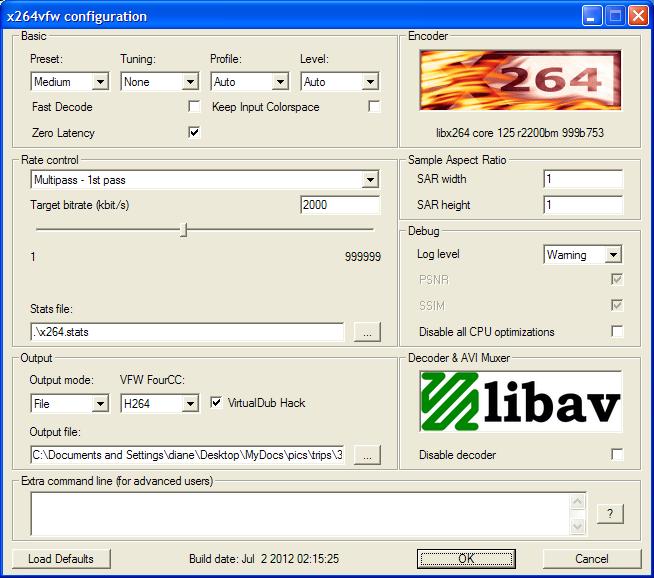
Task: Toggle the SSIM checkbox
Action: 617,305
